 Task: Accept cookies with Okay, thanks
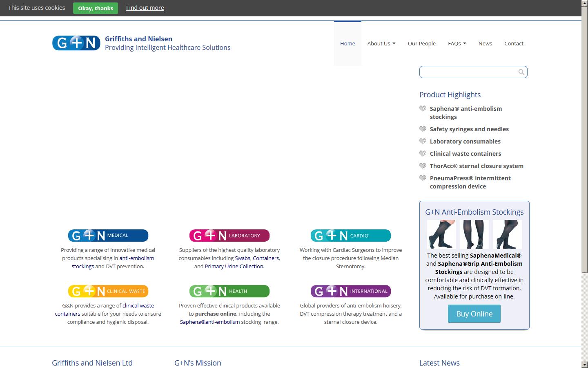point(96,8)
